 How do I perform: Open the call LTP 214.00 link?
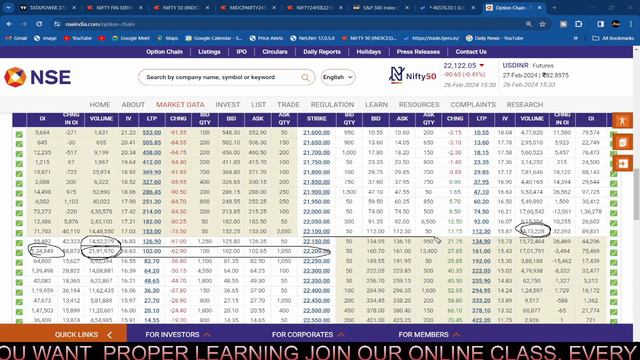[x=152, y=211]
